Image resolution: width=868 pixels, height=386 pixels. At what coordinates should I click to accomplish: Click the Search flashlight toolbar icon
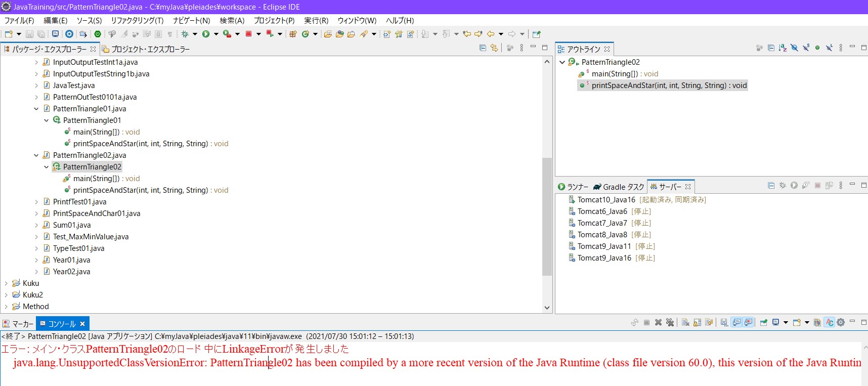pos(363,34)
